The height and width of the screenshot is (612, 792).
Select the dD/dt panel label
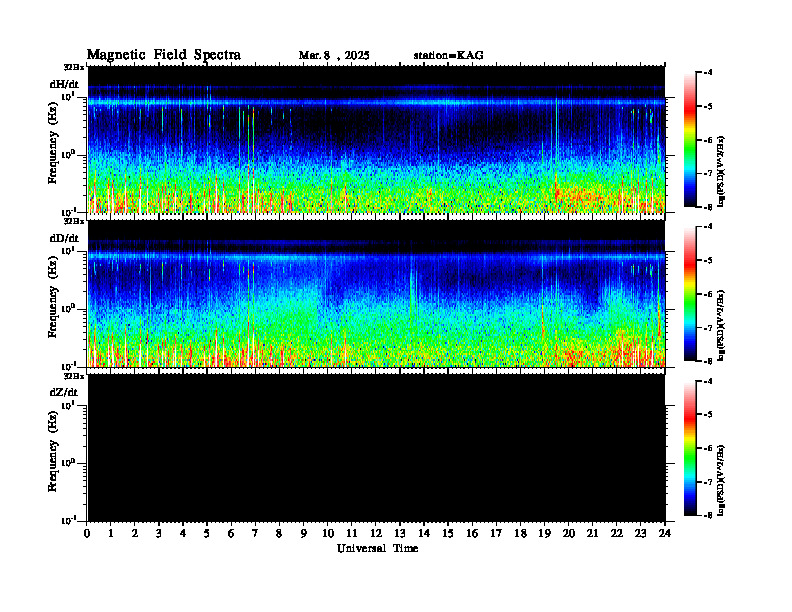pos(64,238)
